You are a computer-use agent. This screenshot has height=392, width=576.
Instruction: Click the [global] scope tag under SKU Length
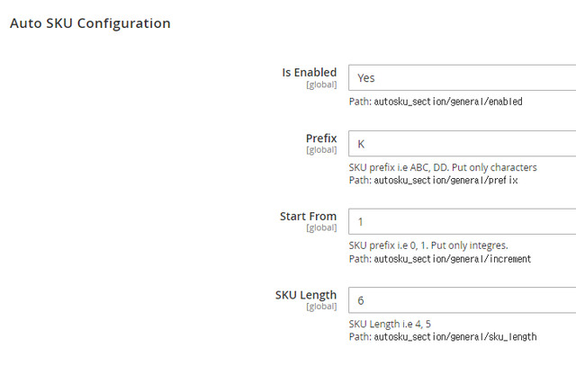point(321,307)
